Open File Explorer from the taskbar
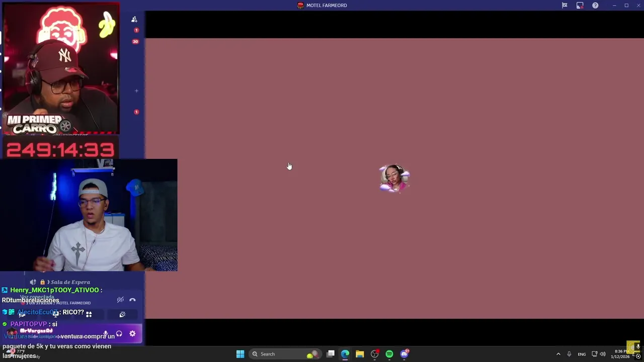Viewport: 644px width, 362px height. 359,354
